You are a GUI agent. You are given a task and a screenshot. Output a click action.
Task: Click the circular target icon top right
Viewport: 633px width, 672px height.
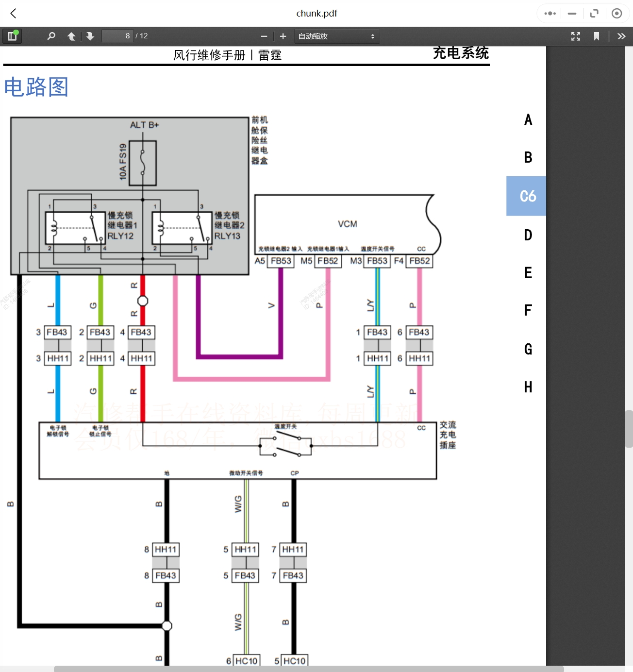(617, 13)
